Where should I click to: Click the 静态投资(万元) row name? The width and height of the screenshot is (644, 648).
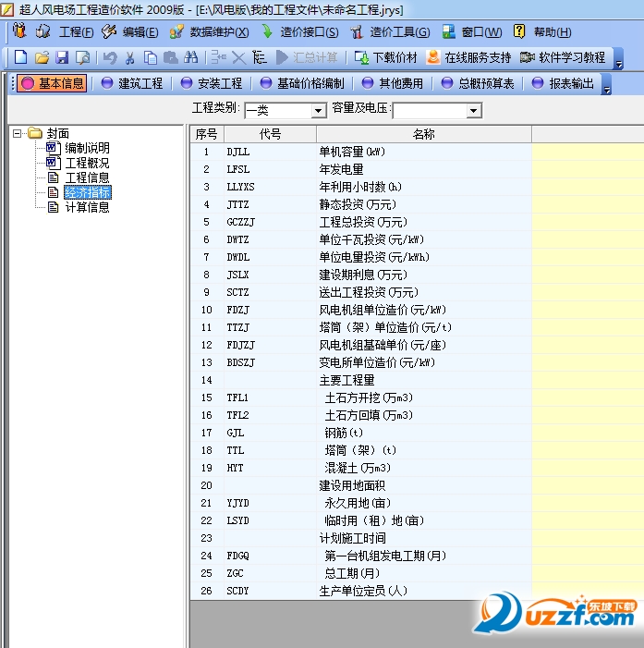358,204
